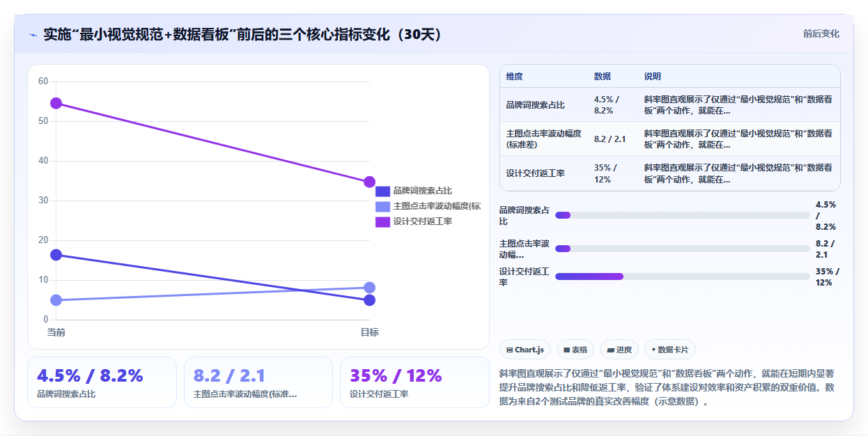Click the light blue data point at 目标

[369, 288]
